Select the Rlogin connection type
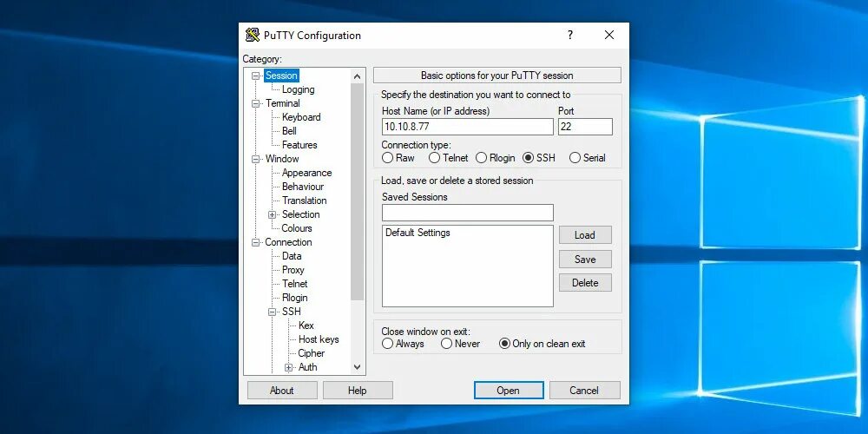Screen dimensions: 868x434 [481, 158]
